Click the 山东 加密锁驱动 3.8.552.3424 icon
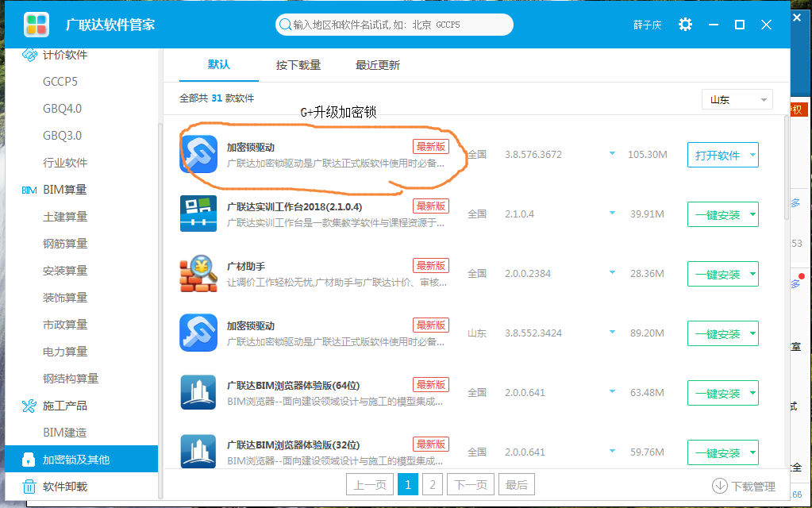The height and width of the screenshot is (508, 812). [x=198, y=333]
